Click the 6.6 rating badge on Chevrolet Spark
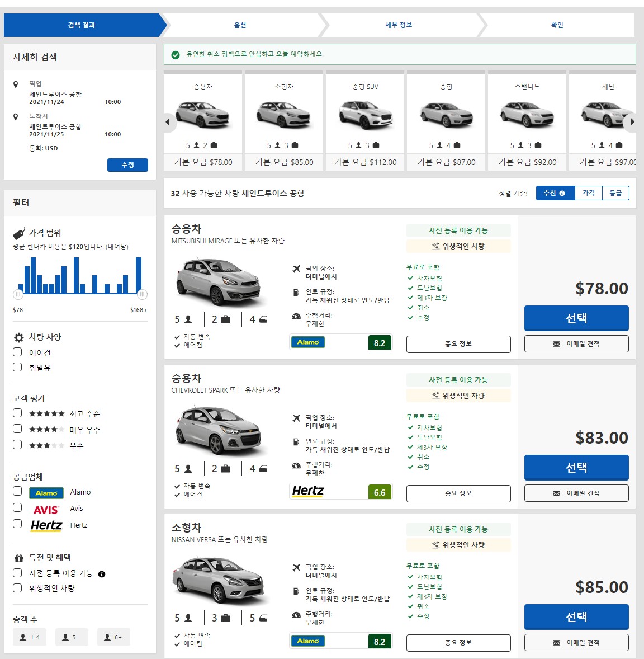 click(380, 492)
